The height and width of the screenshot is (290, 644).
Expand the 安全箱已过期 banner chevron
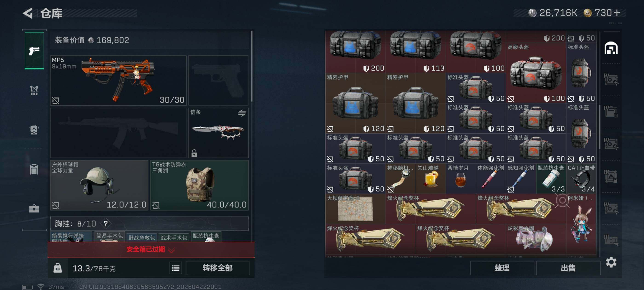[172, 250]
